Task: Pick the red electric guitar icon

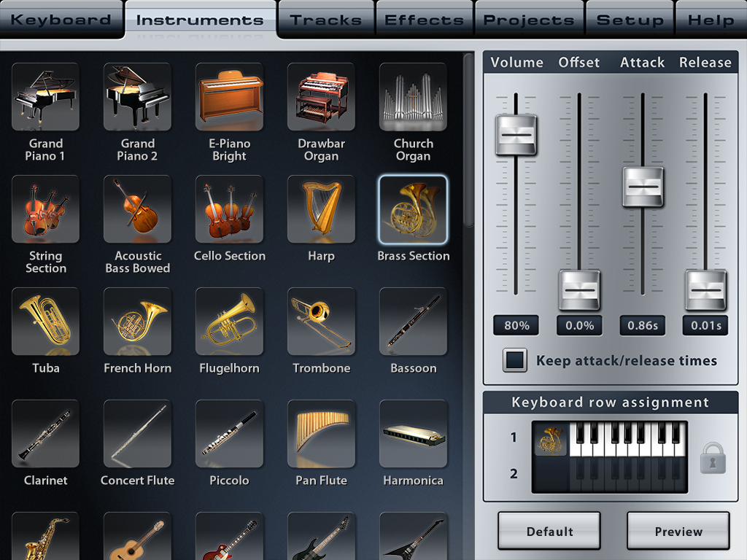Action: point(229,536)
